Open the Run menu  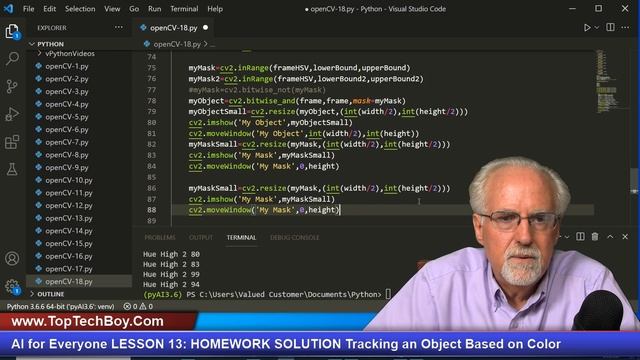click(x=154, y=9)
